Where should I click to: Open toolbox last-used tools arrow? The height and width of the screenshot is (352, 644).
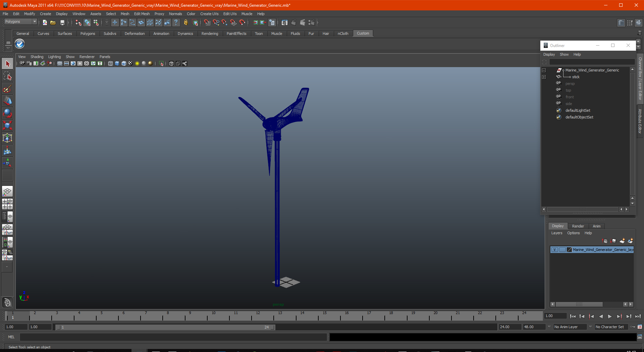tap(7, 267)
